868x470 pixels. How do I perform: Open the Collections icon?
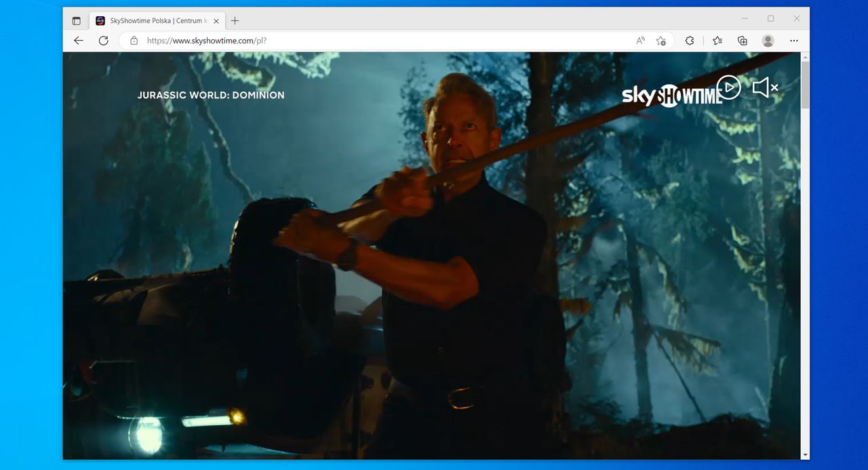pos(743,41)
